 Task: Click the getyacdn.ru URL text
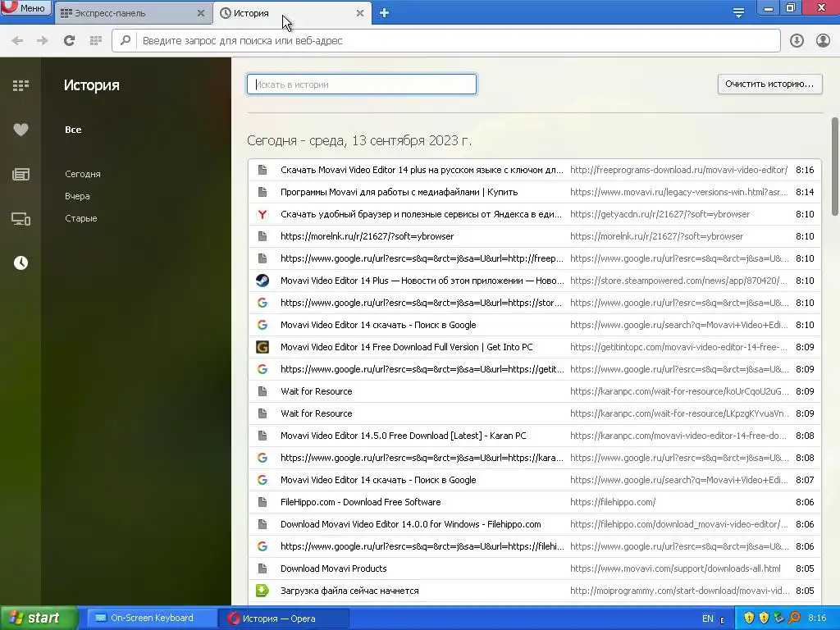click(x=660, y=214)
